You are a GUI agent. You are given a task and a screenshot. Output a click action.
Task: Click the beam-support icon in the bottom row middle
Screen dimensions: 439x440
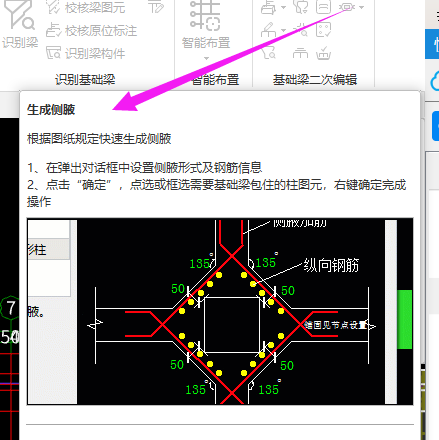tap(300, 53)
